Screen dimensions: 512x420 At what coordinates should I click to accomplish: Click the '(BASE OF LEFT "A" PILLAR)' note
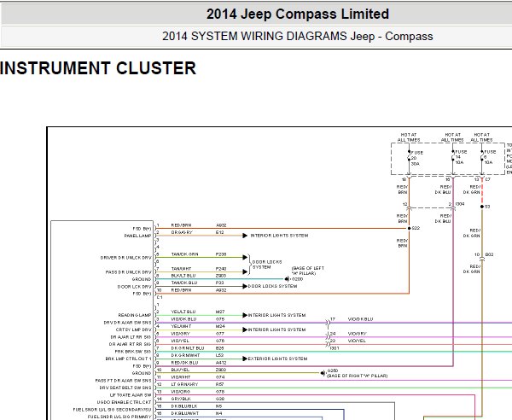(x=307, y=271)
